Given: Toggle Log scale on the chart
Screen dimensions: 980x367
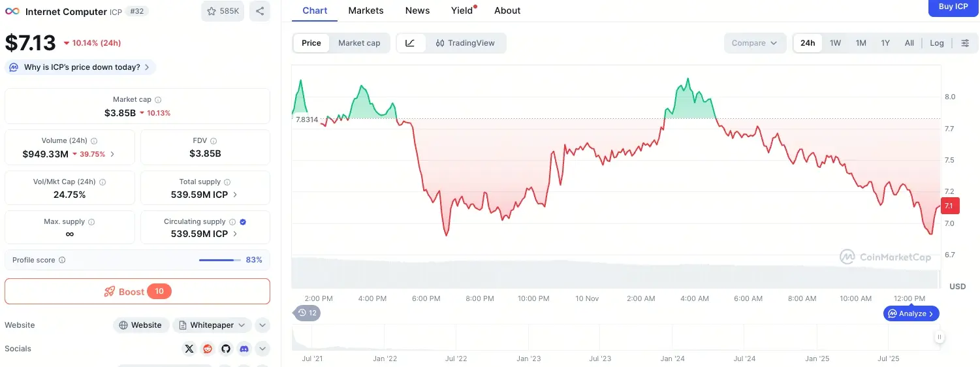Looking at the screenshot, I should coord(937,43).
